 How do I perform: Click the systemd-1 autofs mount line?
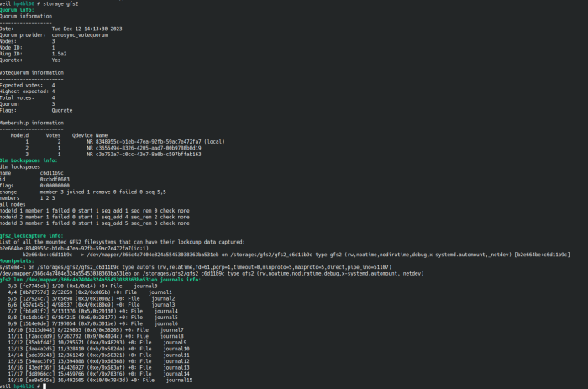196,267
